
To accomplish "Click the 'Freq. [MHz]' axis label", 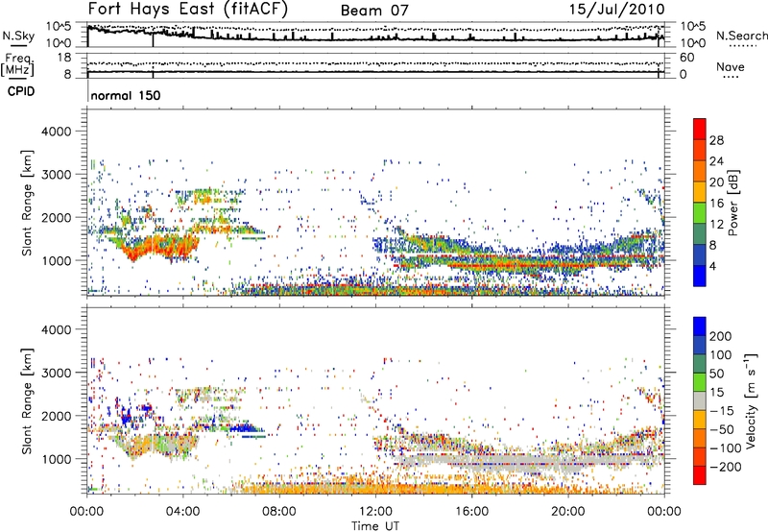I will pyautogui.click(x=18, y=65).
